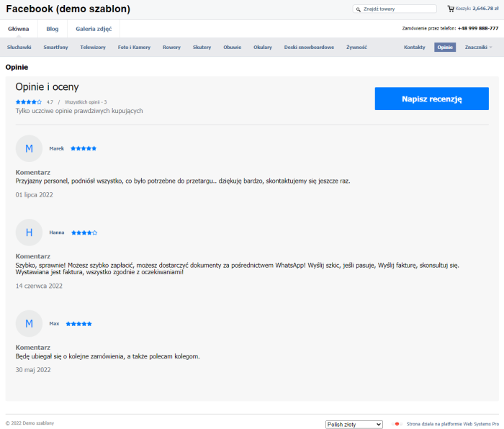Open the Blog tab
Viewport: 504px width, 429px height.
(x=52, y=29)
